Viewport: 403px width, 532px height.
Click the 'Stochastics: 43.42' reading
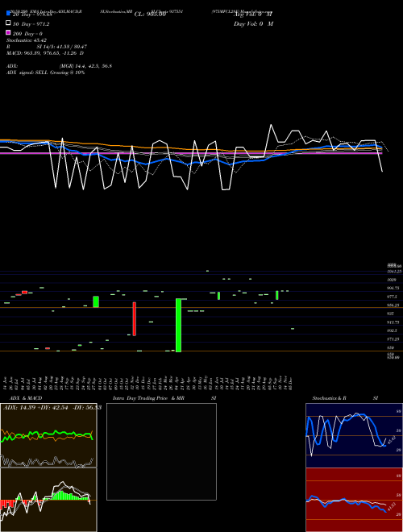click(x=27, y=40)
